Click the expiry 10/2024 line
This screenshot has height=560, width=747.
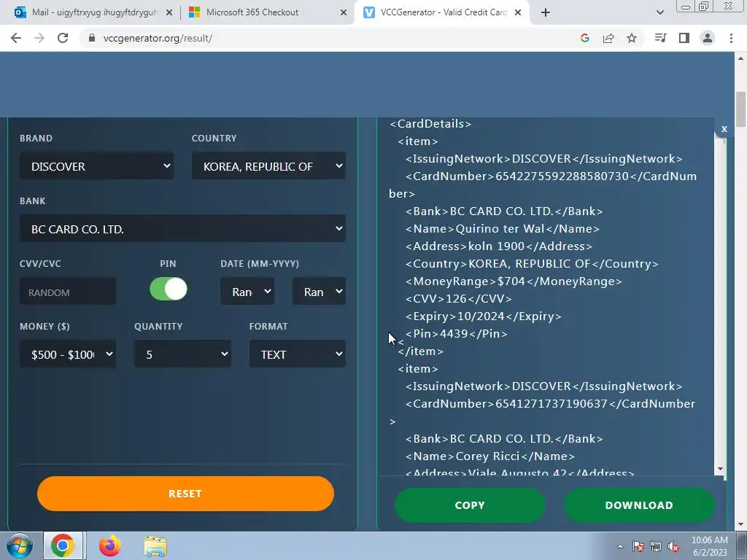(x=484, y=316)
